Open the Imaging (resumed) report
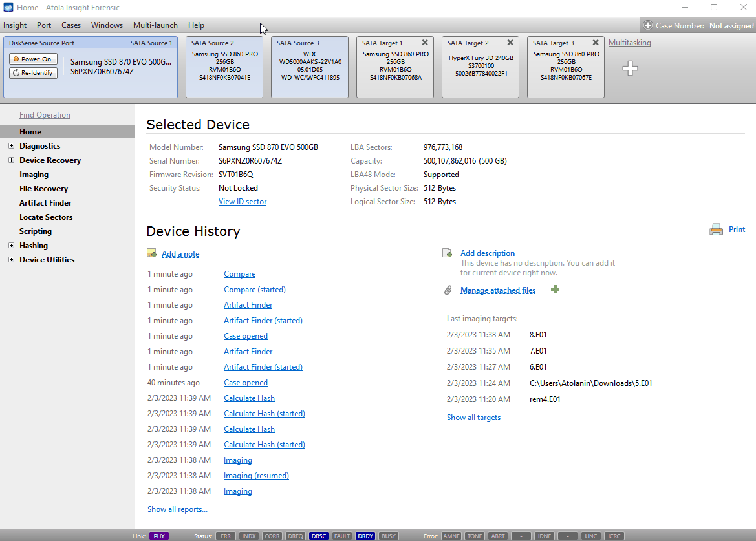 256,476
